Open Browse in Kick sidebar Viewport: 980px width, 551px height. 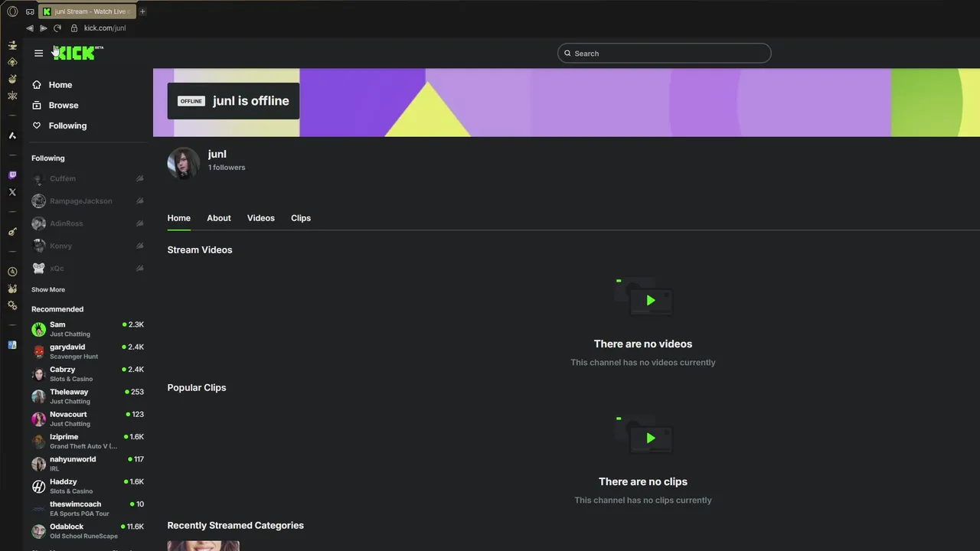(64, 105)
